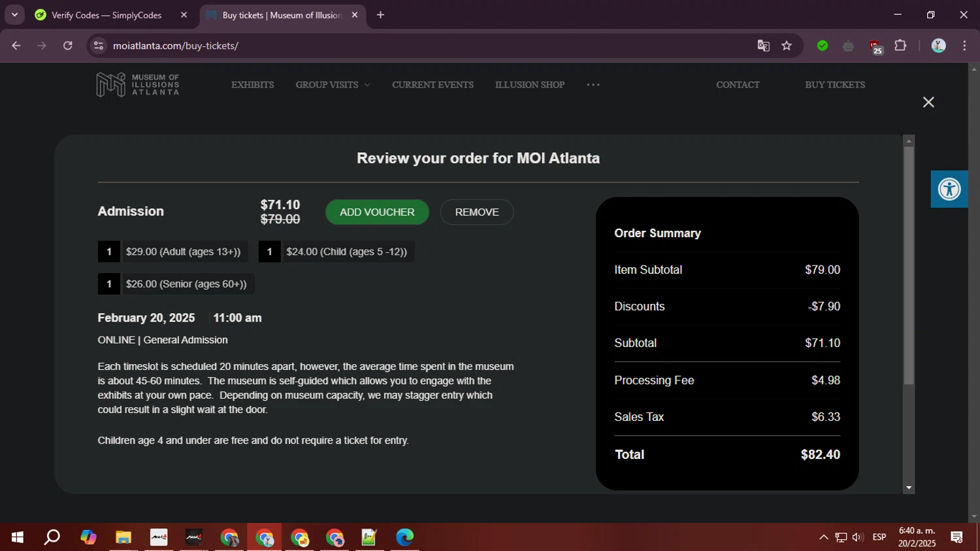980x551 pixels.
Task: Open the taskbar clock and date
Action: click(x=917, y=537)
